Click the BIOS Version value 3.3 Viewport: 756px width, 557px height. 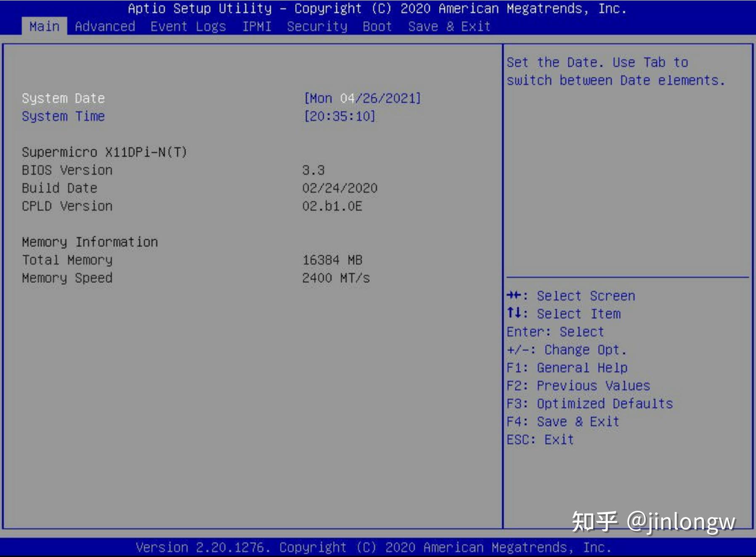(313, 170)
